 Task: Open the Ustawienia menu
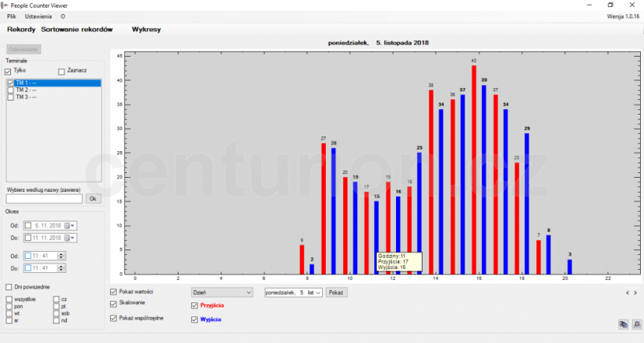tap(38, 16)
